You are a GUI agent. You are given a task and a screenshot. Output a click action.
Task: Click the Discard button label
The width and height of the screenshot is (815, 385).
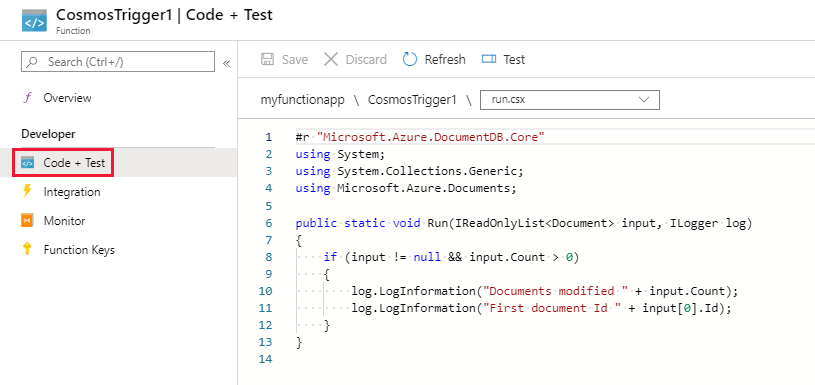(x=366, y=60)
